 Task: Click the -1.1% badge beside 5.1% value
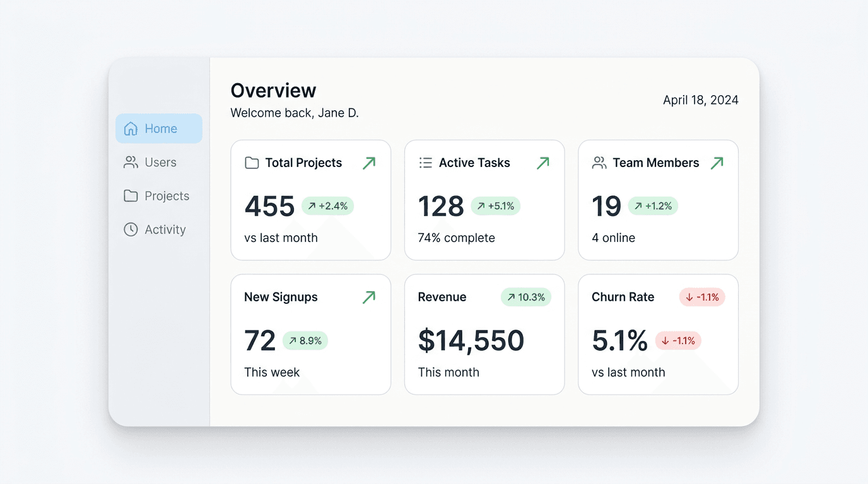(678, 341)
